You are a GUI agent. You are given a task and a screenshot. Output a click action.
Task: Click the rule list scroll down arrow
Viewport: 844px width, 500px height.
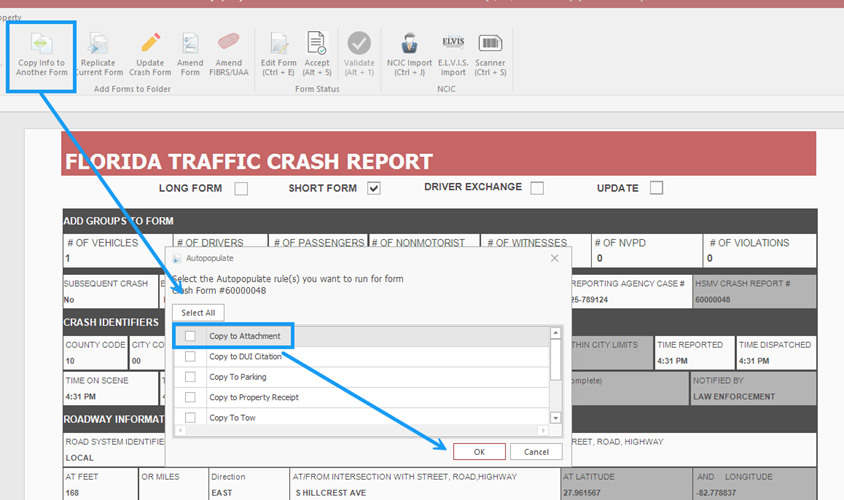[x=556, y=417]
